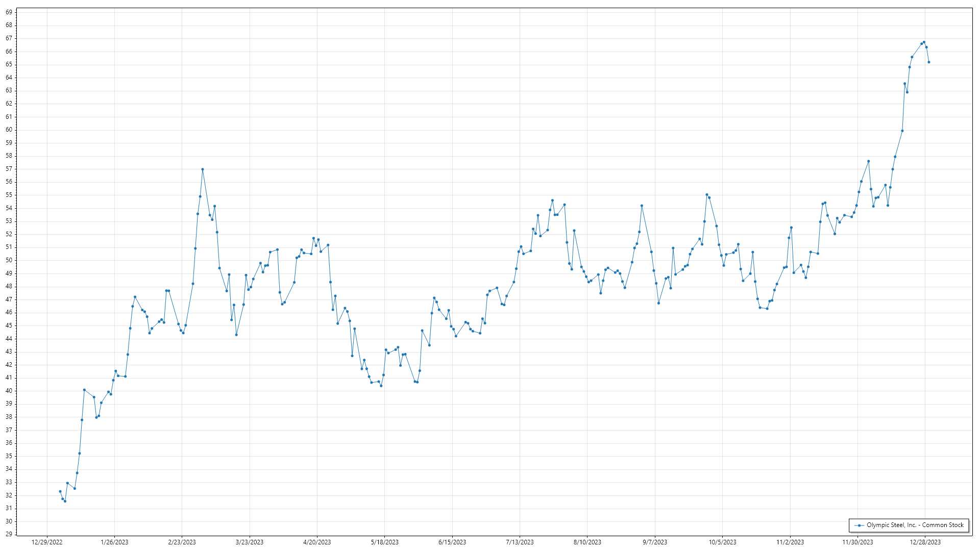Click the highest data point near 12/28/2023
980x551 pixels.
[924, 42]
